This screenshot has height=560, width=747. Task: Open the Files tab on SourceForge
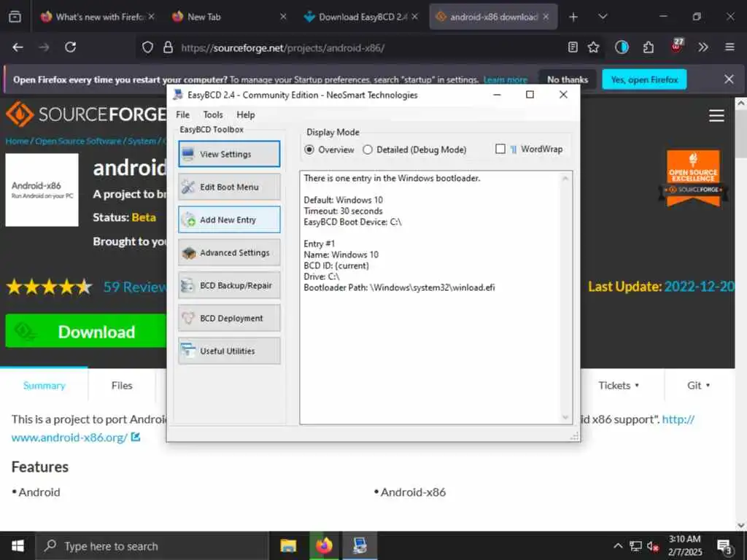coord(122,385)
